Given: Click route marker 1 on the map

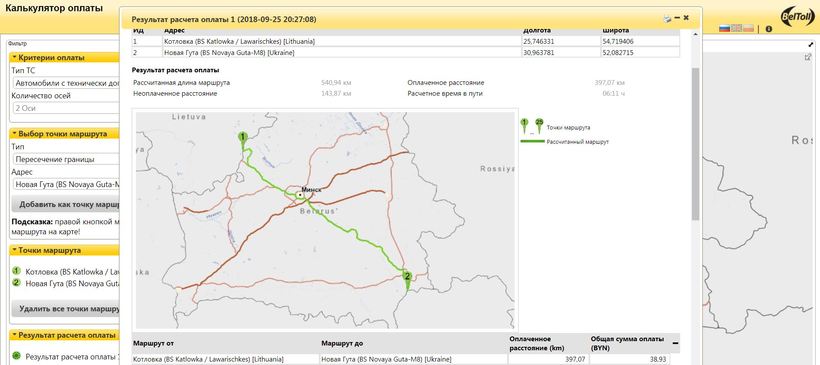Looking at the screenshot, I should [243, 139].
